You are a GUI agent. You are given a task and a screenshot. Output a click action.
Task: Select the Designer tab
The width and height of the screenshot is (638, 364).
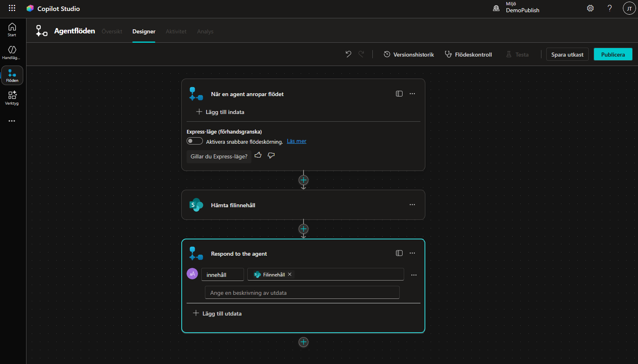click(144, 31)
